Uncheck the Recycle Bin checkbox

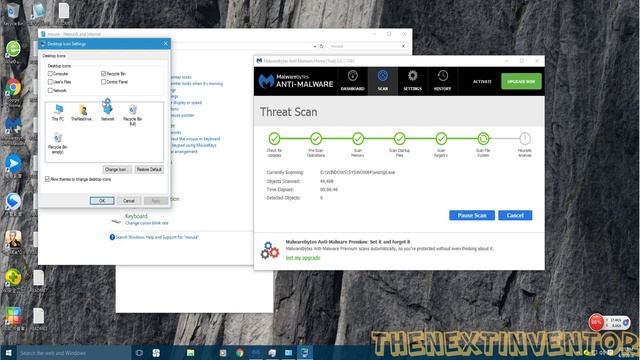click(103, 74)
